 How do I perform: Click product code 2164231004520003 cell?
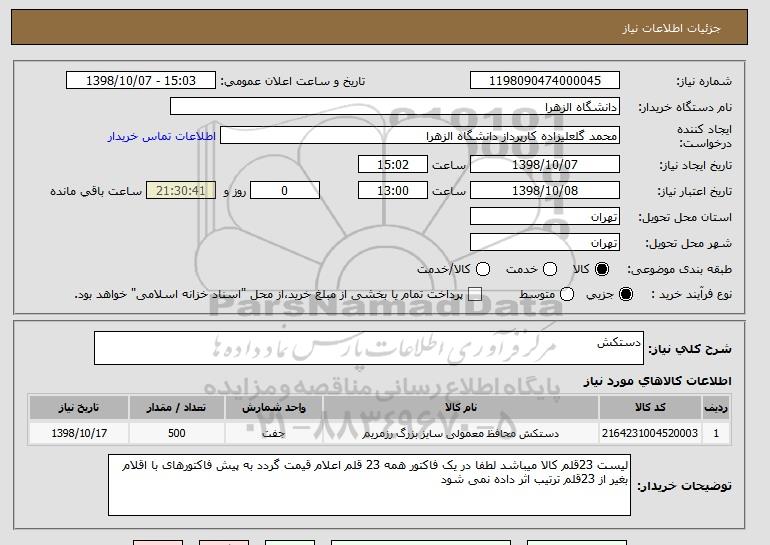tap(650, 433)
